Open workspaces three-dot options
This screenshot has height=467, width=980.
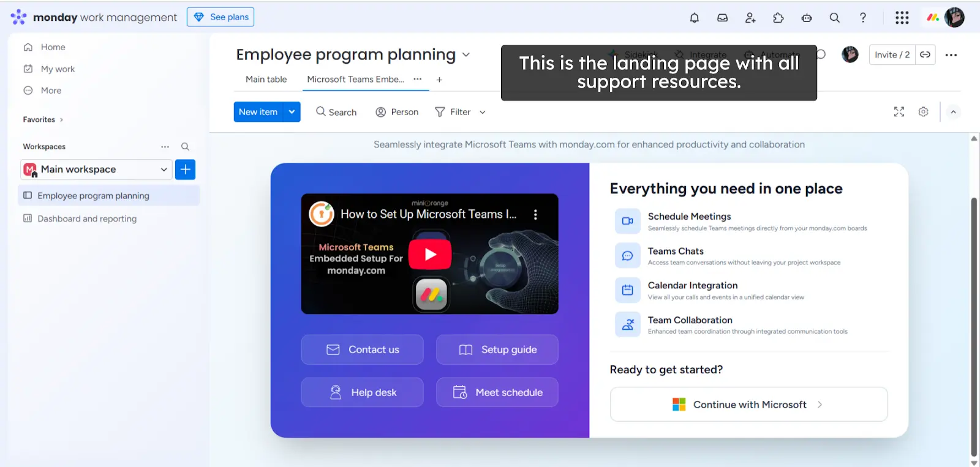click(165, 146)
